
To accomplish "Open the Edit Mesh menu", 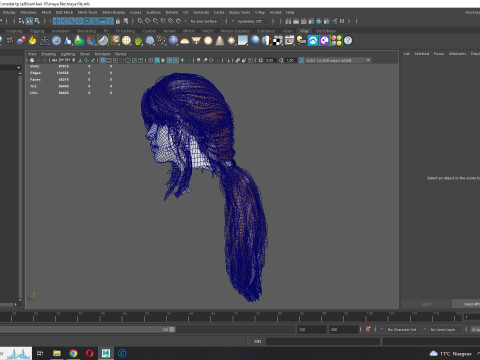I will click(x=64, y=12).
